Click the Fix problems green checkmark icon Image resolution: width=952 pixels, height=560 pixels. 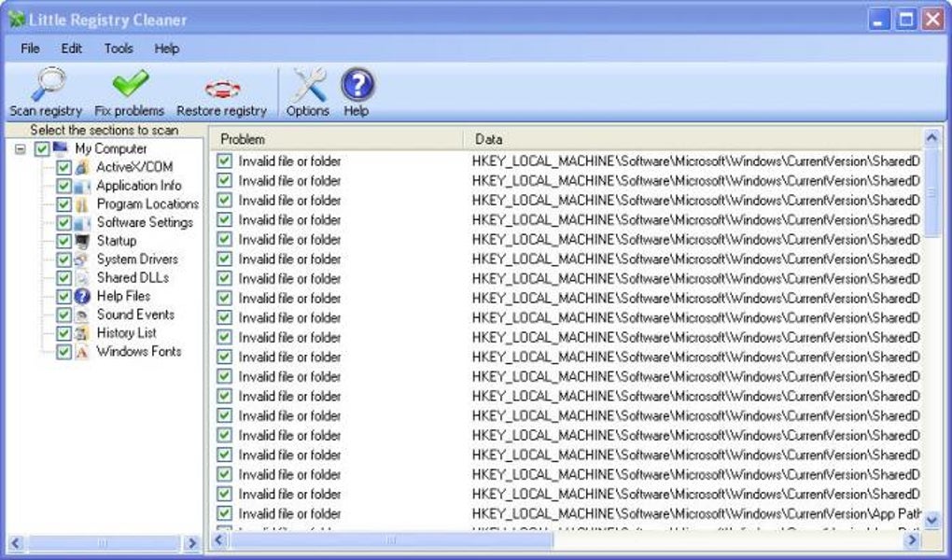pos(130,83)
